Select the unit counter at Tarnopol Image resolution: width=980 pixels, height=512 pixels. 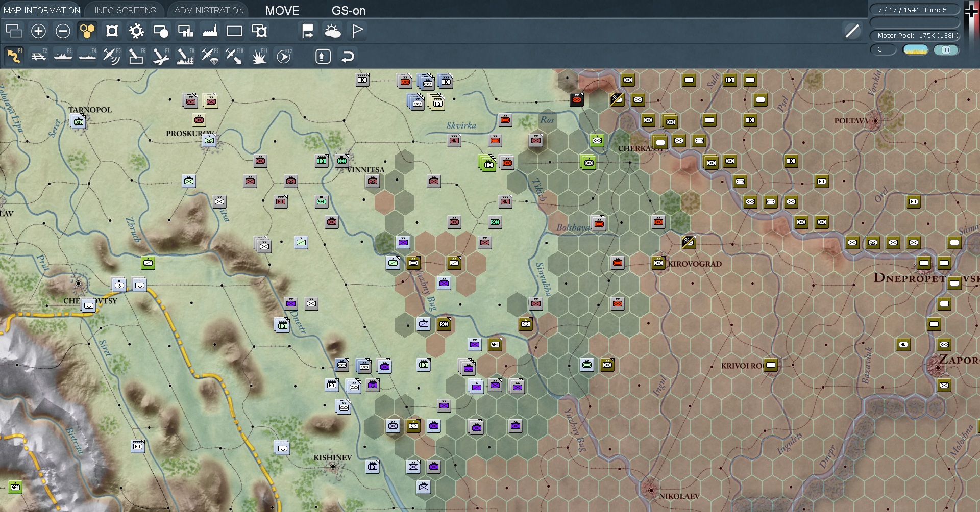[78, 121]
